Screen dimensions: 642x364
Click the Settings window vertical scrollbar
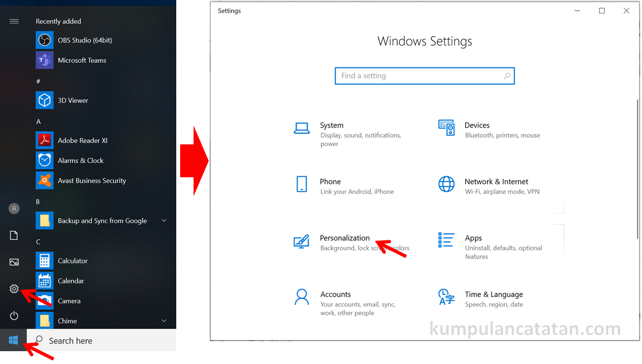(x=638, y=168)
